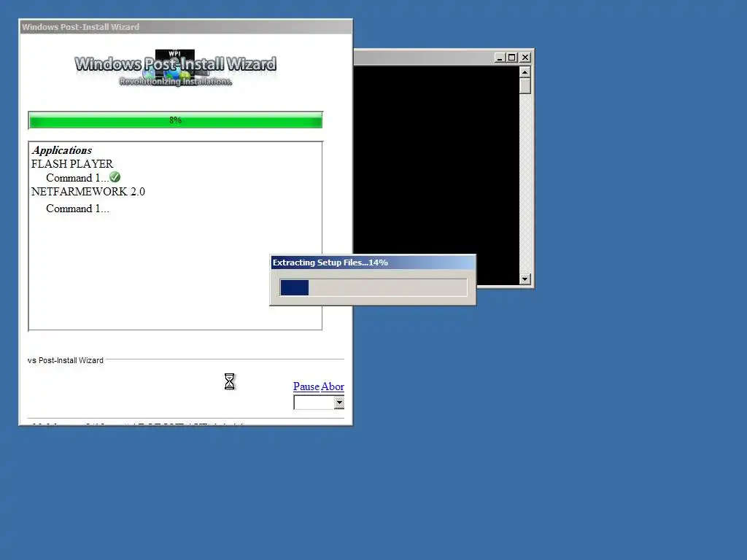Click the console window scrollbar thumb
Image resolution: width=747 pixels, height=560 pixels.
pos(525,86)
